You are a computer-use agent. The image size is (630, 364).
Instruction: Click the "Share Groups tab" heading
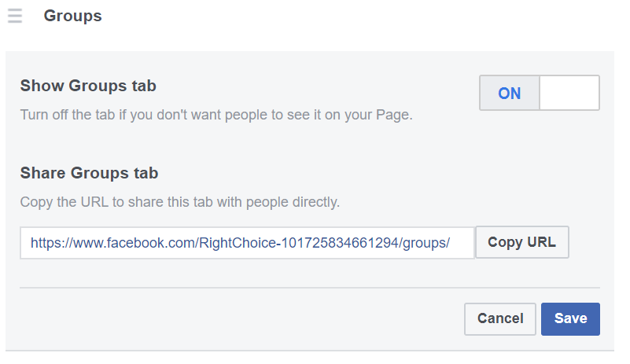pos(89,173)
